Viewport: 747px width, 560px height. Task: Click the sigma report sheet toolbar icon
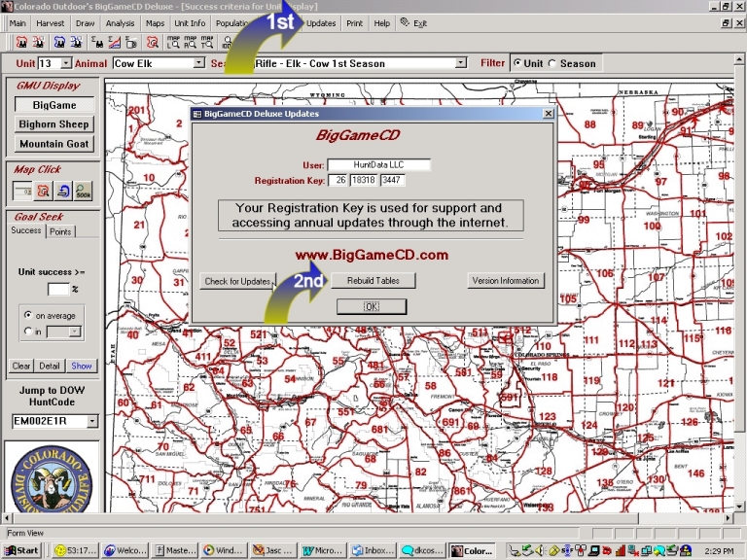click(x=131, y=43)
